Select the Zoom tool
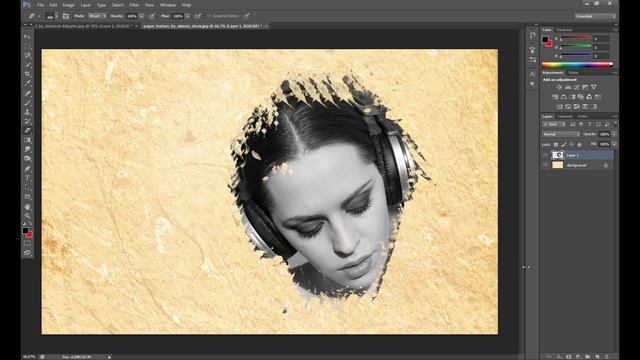 (x=28, y=216)
